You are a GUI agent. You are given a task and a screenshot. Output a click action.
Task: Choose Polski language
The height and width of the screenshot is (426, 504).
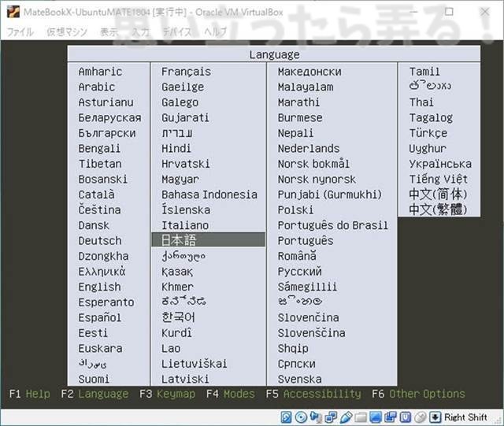pos(295,210)
